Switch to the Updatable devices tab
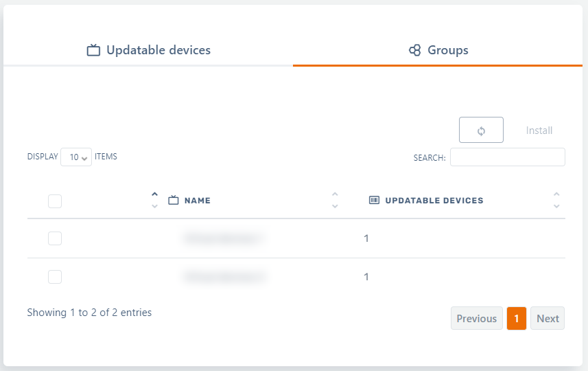Image resolution: width=588 pixels, height=371 pixels. pyautogui.click(x=149, y=50)
